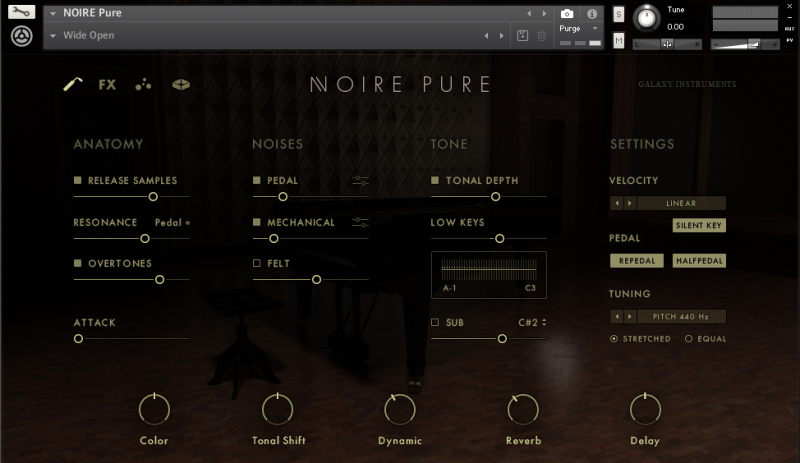Viewport: 800px width, 463px height.
Task: Select the next instrument arrow
Action: pyautogui.click(x=544, y=14)
